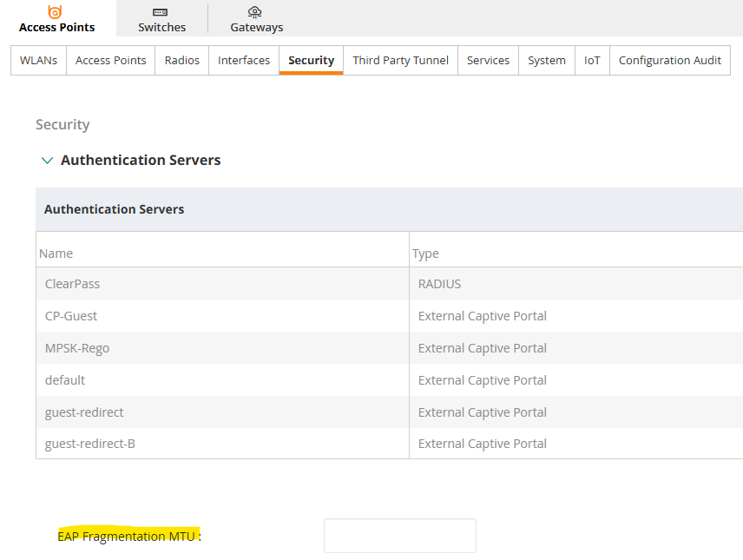This screenshot has width=743, height=560.
Task: Click the EAP Fragmentation MTU field
Action: [x=399, y=536]
